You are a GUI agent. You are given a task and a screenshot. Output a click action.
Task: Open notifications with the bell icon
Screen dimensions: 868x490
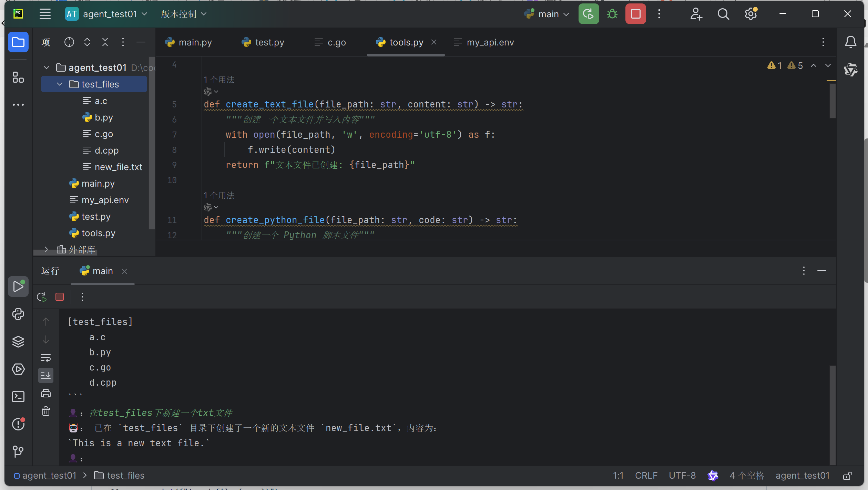[850, 42]
